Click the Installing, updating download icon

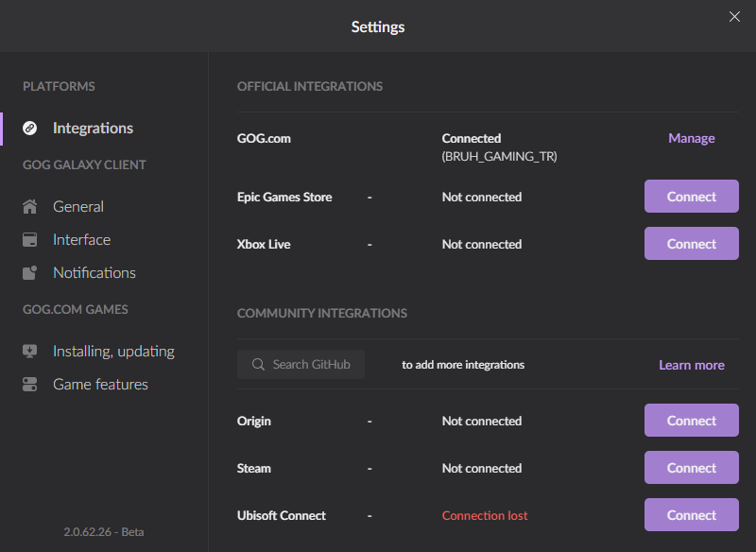click(30, 351)
